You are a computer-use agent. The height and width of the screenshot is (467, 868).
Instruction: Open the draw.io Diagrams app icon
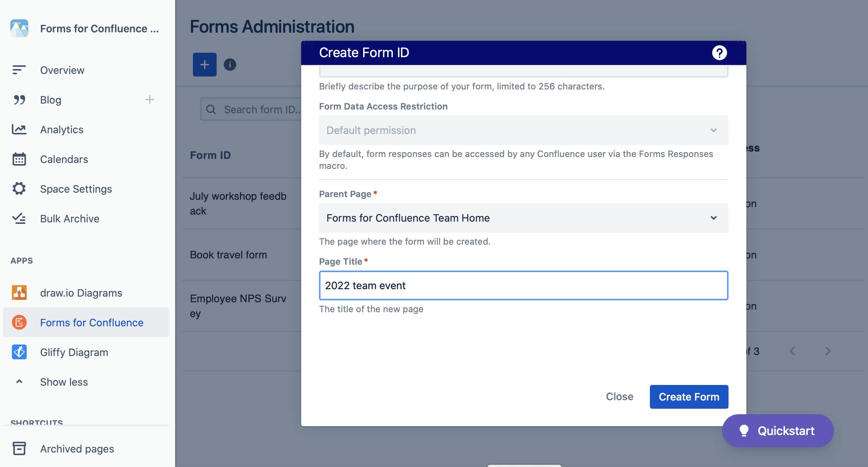click(x=19, y=293)
